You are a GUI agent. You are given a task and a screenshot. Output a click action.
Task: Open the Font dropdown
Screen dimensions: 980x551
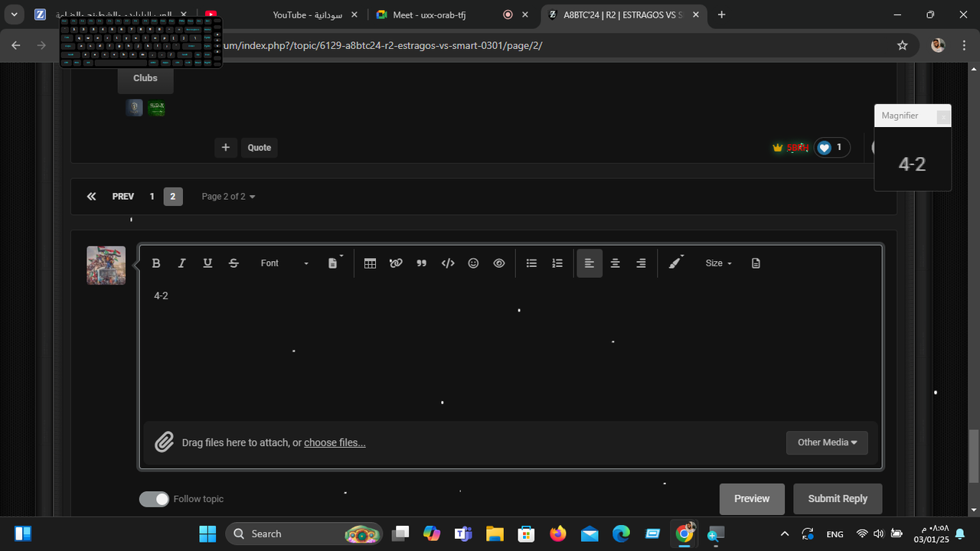[x=284, y=263]
